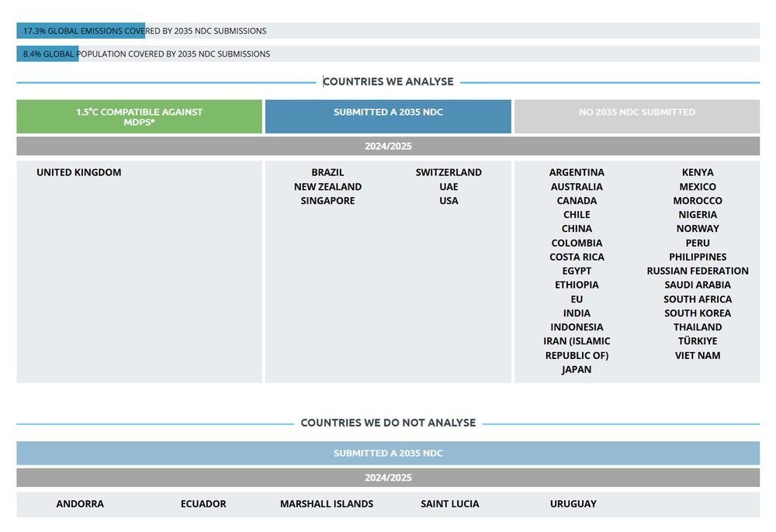776x532 pixels.
Task: Click 'Submitted a 2035 NDC' header above Brazil
Action: tap(388, 116)
